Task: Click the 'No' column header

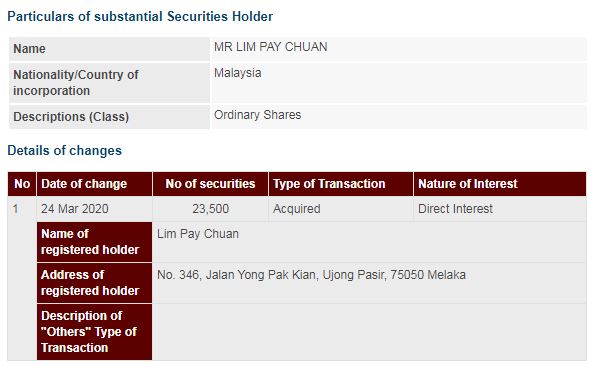Action: [22, 184]
